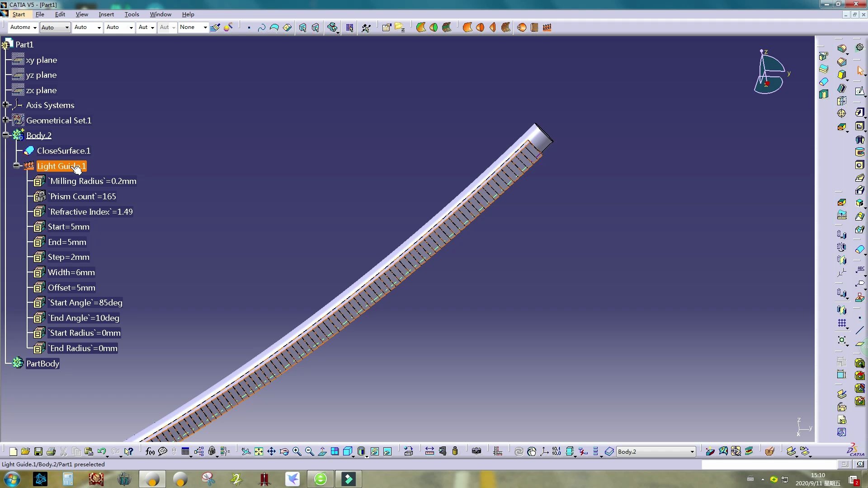Click the green round app icon on taskbar
The width and height of the screenshot is (868, 488).
pos(321,479)
